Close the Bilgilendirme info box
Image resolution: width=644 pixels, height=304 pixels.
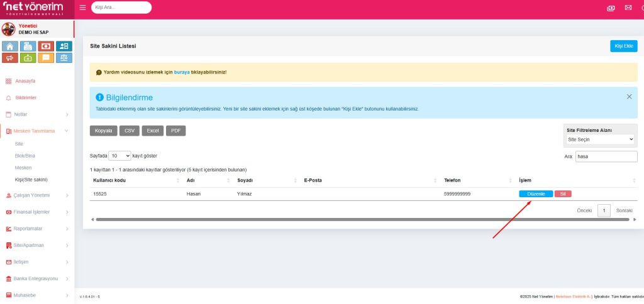[x=629, y=97]
